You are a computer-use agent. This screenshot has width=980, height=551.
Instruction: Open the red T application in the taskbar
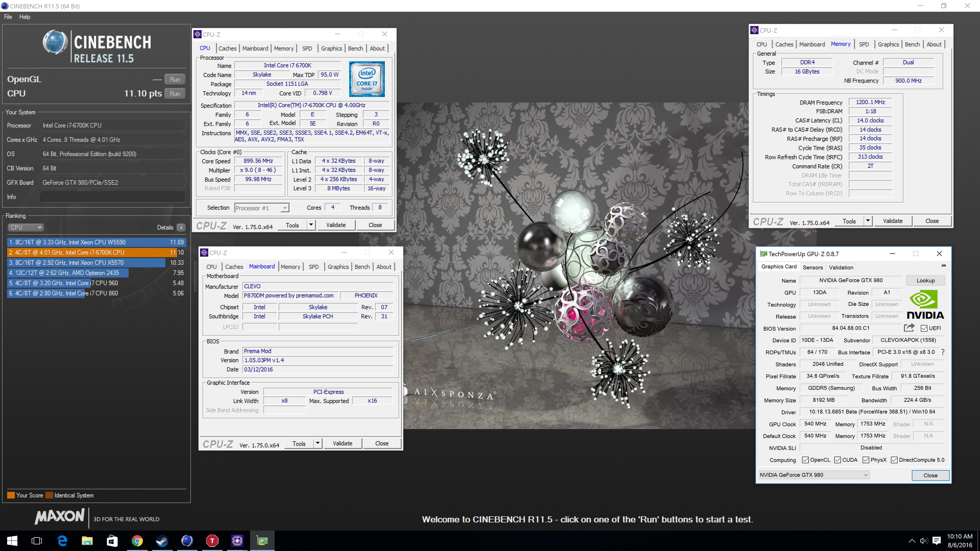pyautogui.click(x=212, y=541)
